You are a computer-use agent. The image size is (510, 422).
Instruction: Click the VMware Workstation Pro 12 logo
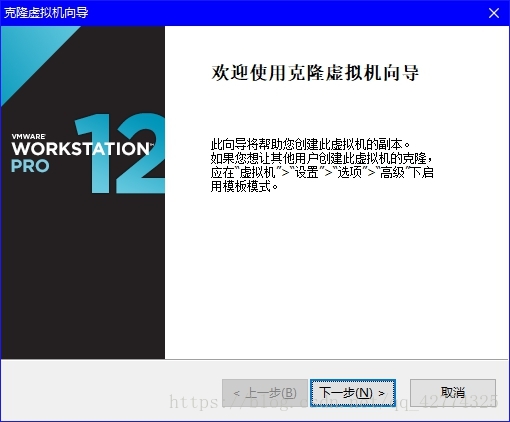(88, 153)
